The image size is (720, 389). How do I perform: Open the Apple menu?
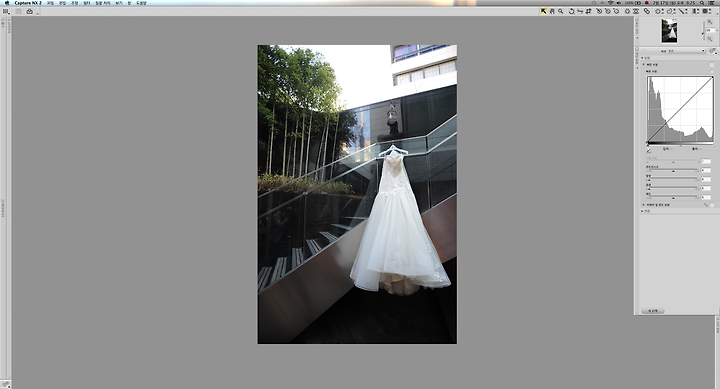click(x=6, y=3)
